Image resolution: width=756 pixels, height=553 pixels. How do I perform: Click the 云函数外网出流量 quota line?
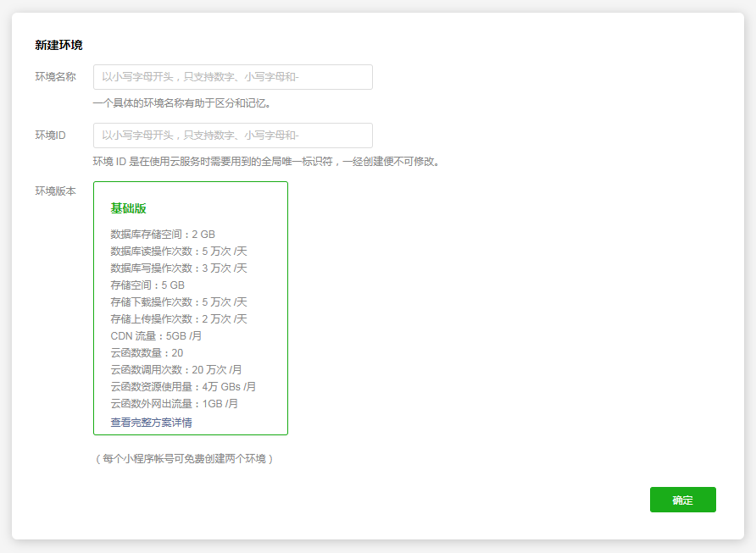(x=174, y=404)
